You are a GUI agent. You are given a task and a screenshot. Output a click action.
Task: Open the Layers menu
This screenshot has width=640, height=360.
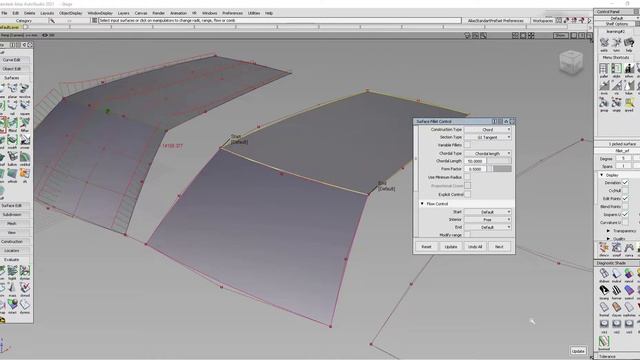pos(123,13)
